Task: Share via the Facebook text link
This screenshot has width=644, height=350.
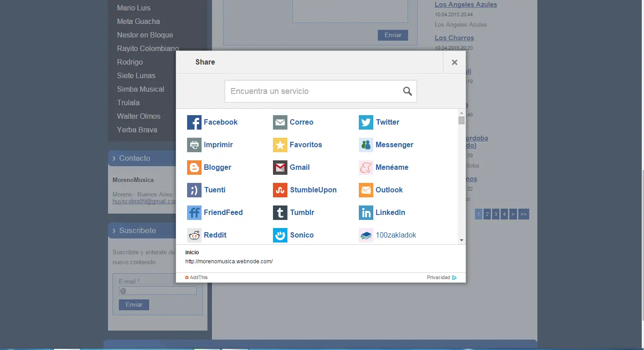Action: click(221, 122)
